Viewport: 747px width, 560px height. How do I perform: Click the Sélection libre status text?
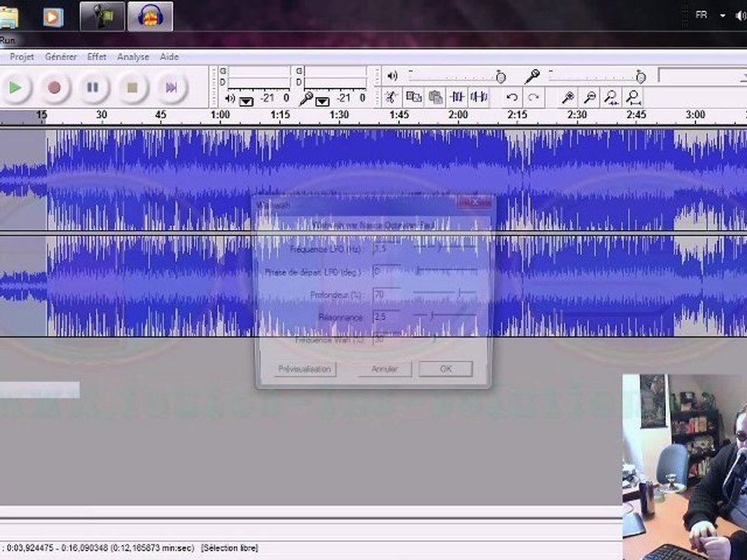tap(230, 548)
